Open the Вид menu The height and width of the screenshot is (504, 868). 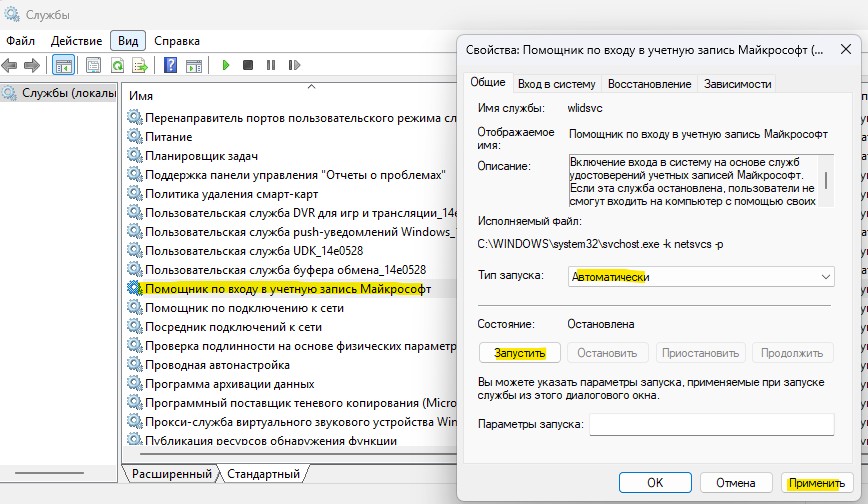coord(128,41)
